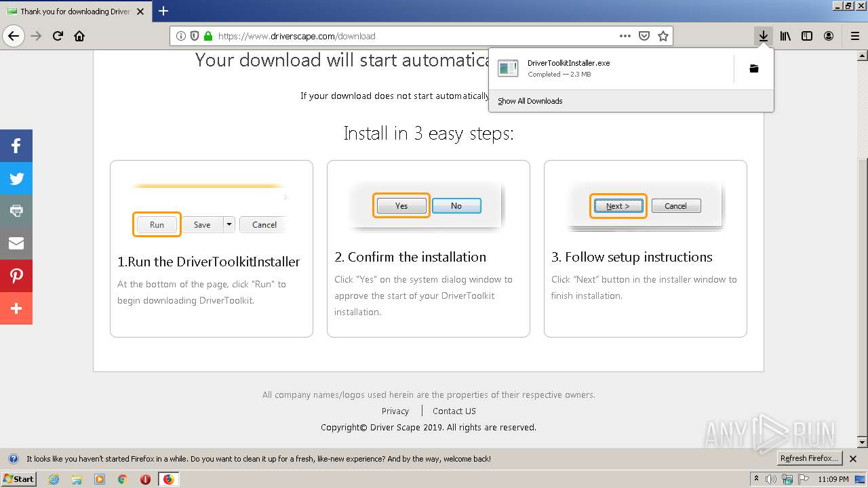Click "3. Follow setup instructions" heading
Screen dimensions: 868x488
[632, 257]
